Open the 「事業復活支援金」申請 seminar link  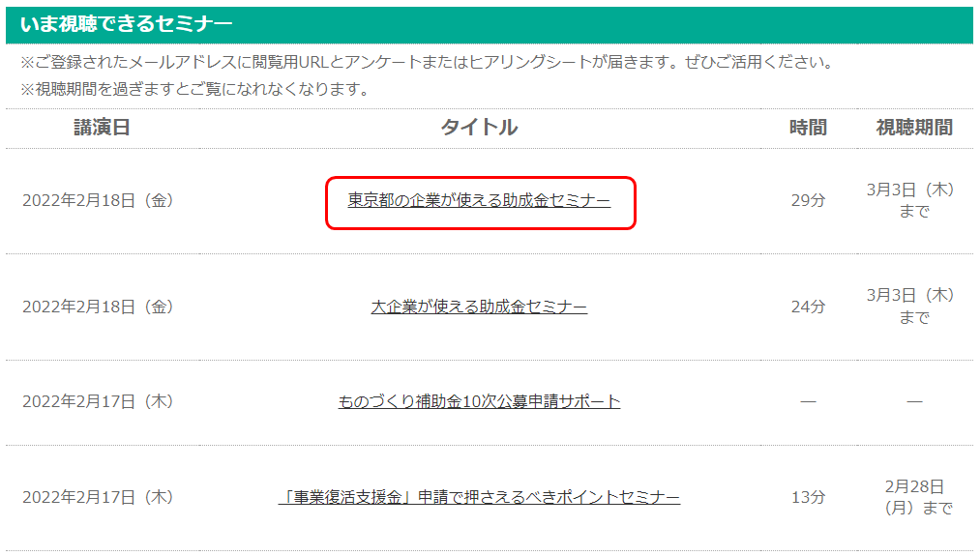coord(479,497)
